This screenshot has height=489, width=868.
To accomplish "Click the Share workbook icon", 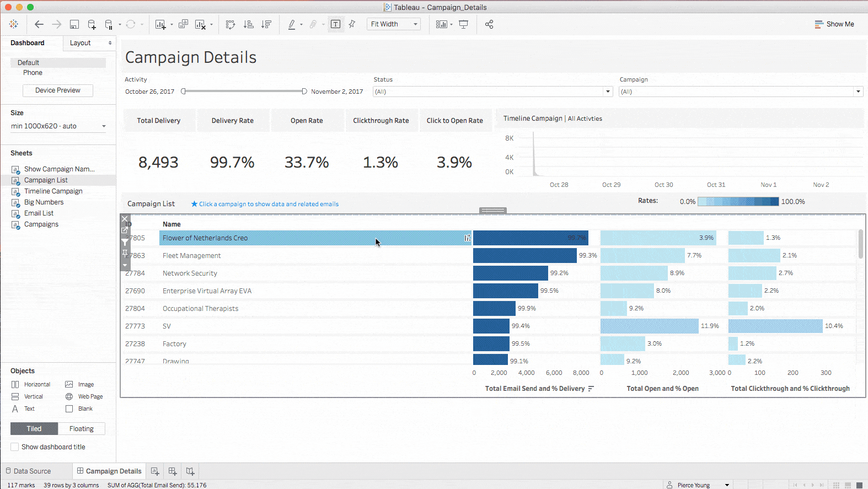I will pos(489,24).
